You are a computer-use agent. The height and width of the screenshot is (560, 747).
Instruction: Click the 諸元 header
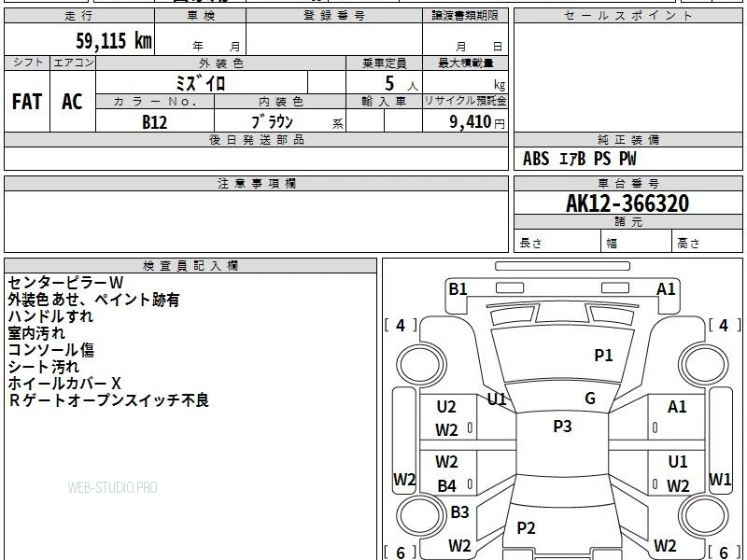click(x=627, y=222)
